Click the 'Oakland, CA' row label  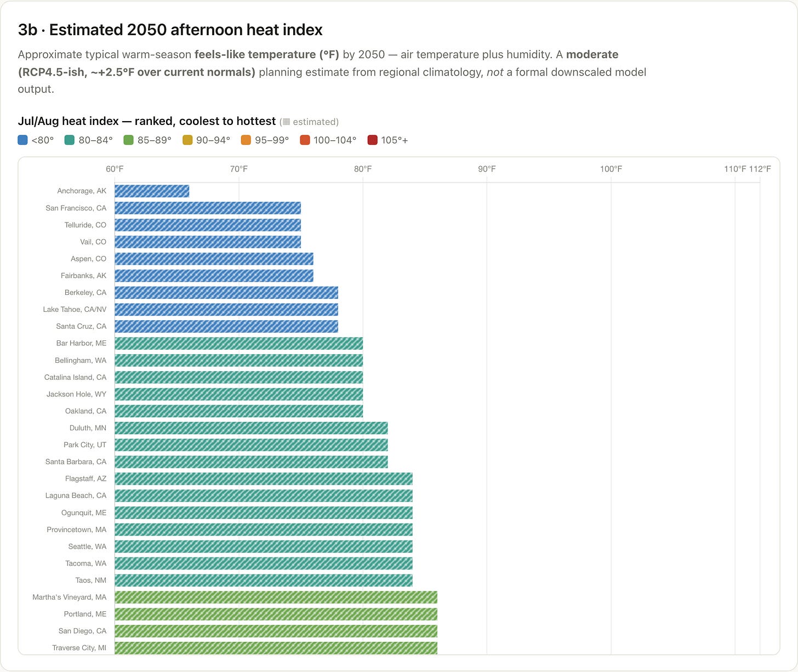coord(86,411)
